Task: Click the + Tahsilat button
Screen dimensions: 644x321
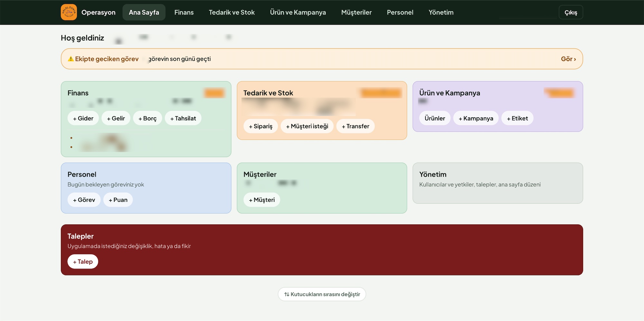Action: 183,118
